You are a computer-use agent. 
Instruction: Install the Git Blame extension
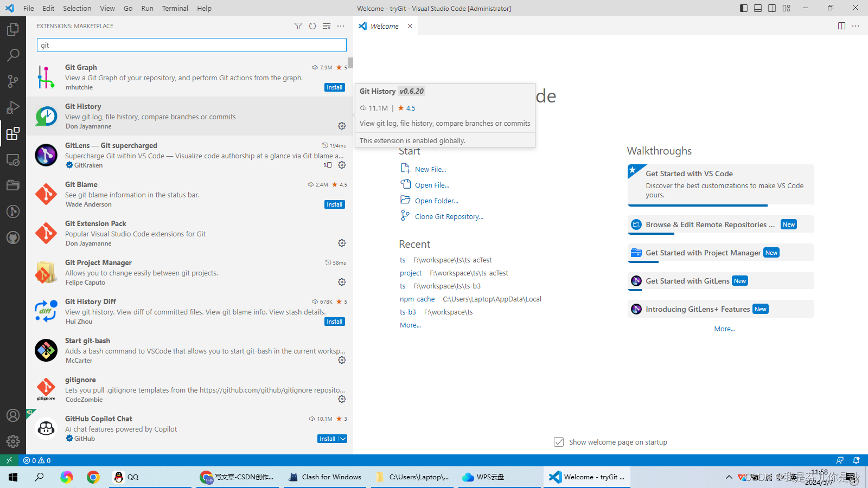(335, 204)
